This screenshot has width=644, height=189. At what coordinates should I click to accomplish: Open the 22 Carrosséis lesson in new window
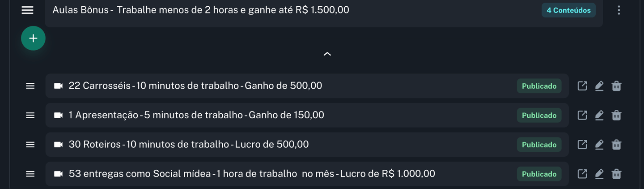[582, 86]
